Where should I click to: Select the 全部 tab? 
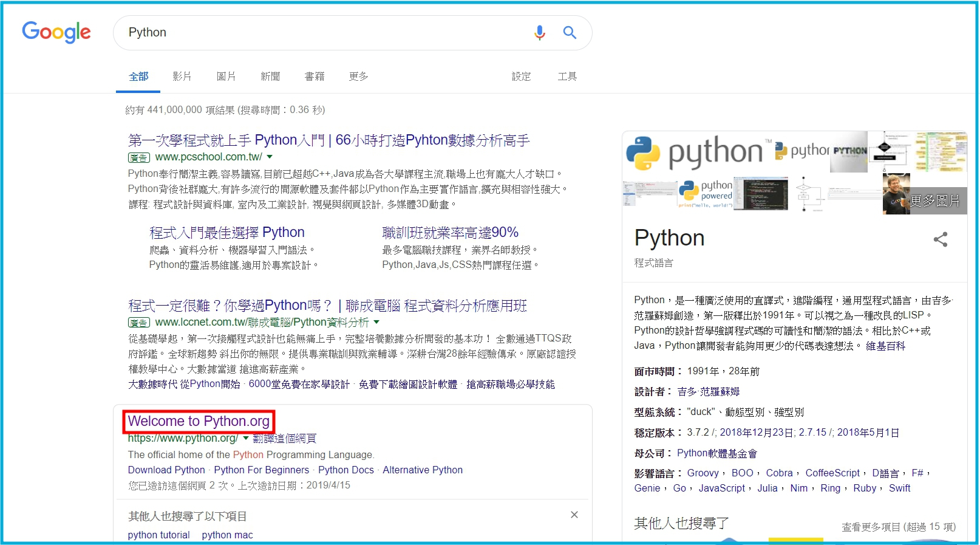coord(138,77)
